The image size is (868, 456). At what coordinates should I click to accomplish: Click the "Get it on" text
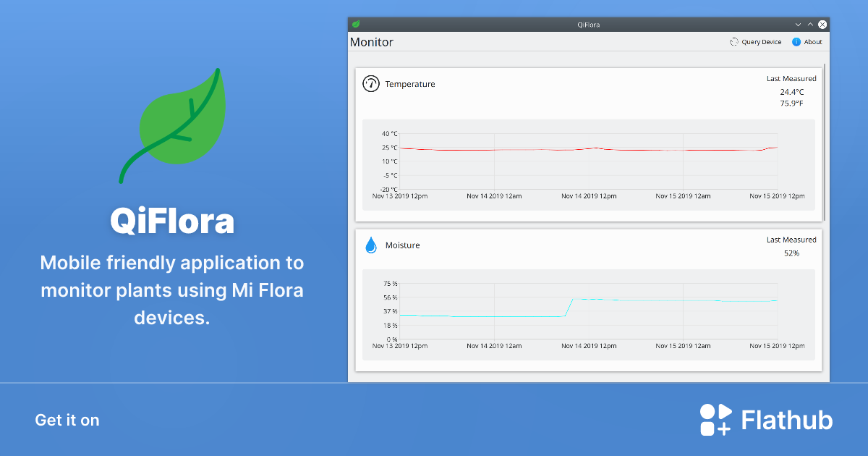67,420
